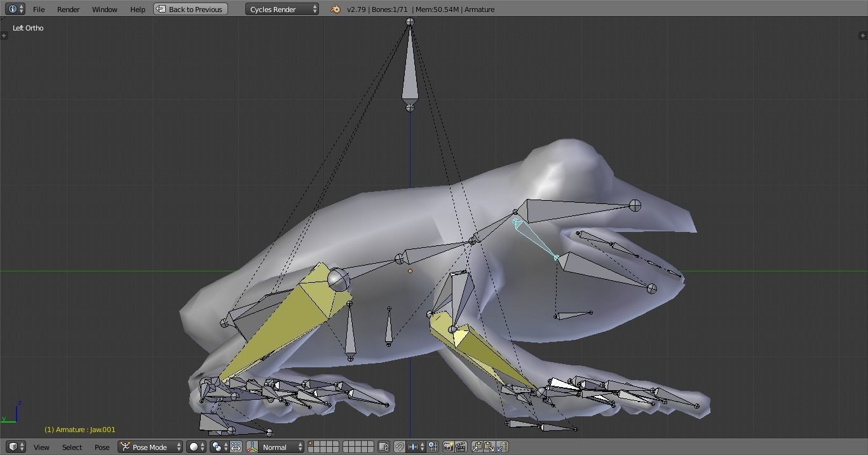
Task: Open the Pose Mode interaction dropdown
Action: click(151, 447)
